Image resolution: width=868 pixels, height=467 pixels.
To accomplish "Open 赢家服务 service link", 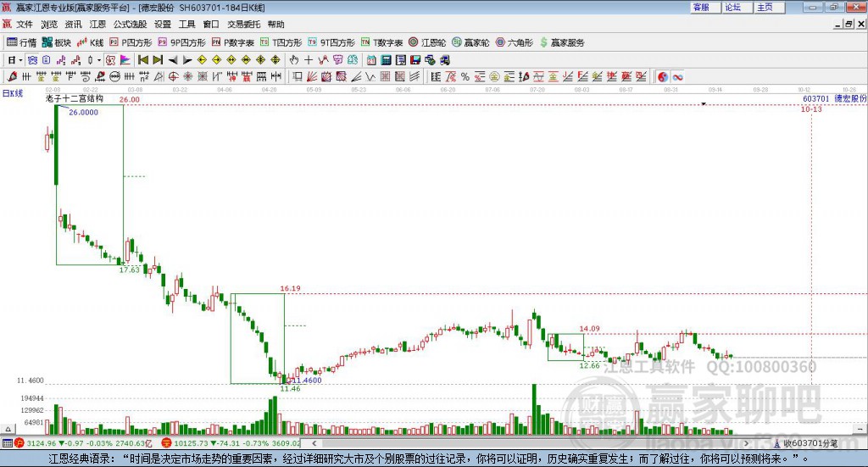I will tap(562, 42).
